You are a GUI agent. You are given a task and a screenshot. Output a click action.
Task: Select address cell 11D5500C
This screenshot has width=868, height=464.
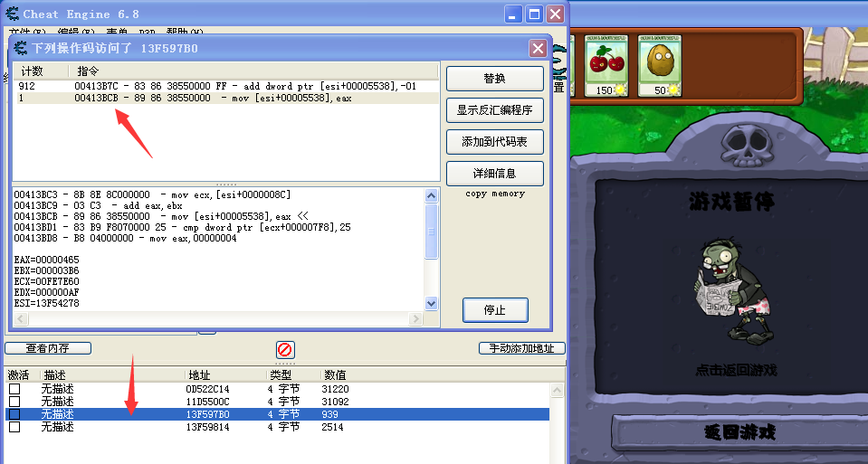pos(207,402)
